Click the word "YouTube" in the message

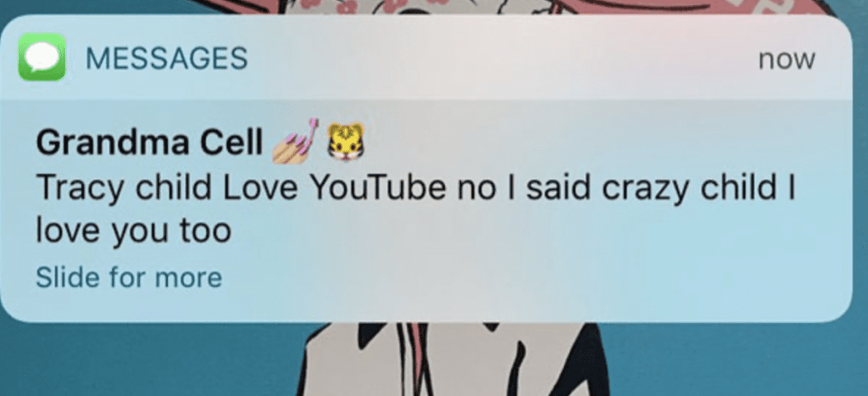coord(378,188)
